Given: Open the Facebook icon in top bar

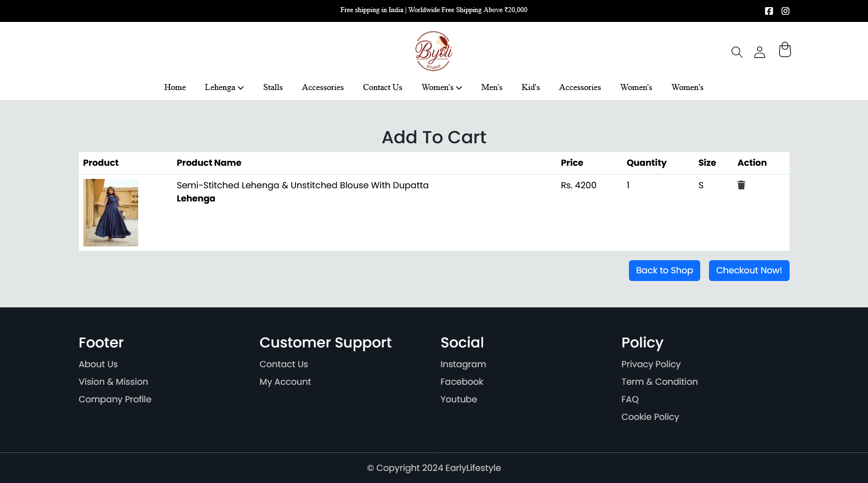Looking at the screenshot, I should pos(769,11).
